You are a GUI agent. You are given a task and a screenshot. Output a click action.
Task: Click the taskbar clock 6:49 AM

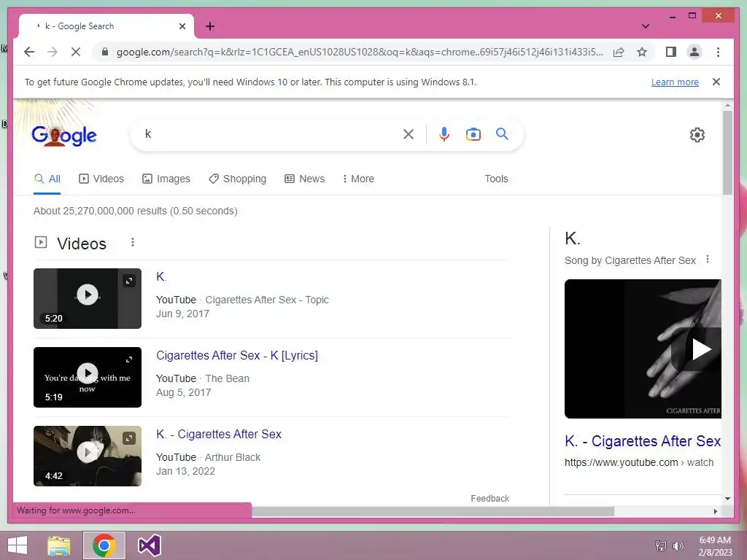[715, 540]
